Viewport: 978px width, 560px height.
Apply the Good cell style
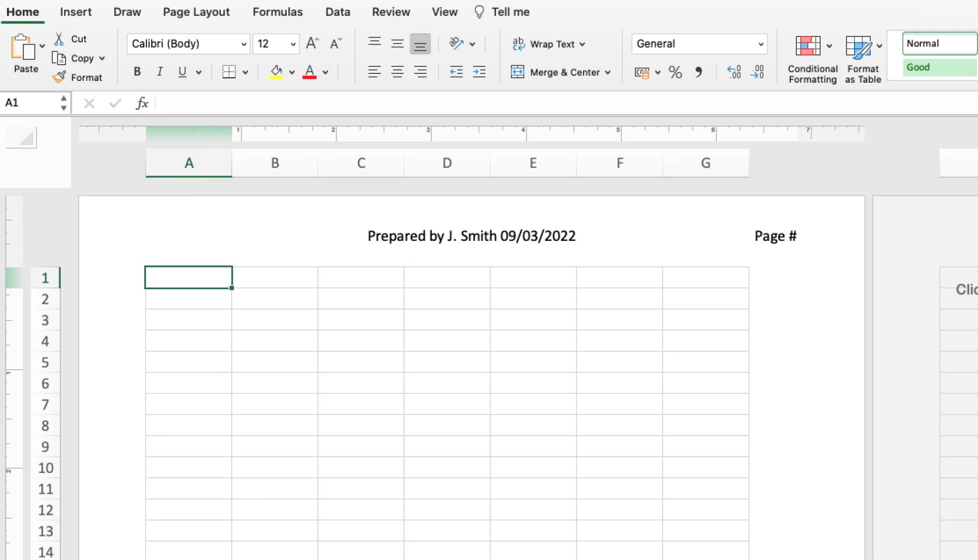point(937,67)
